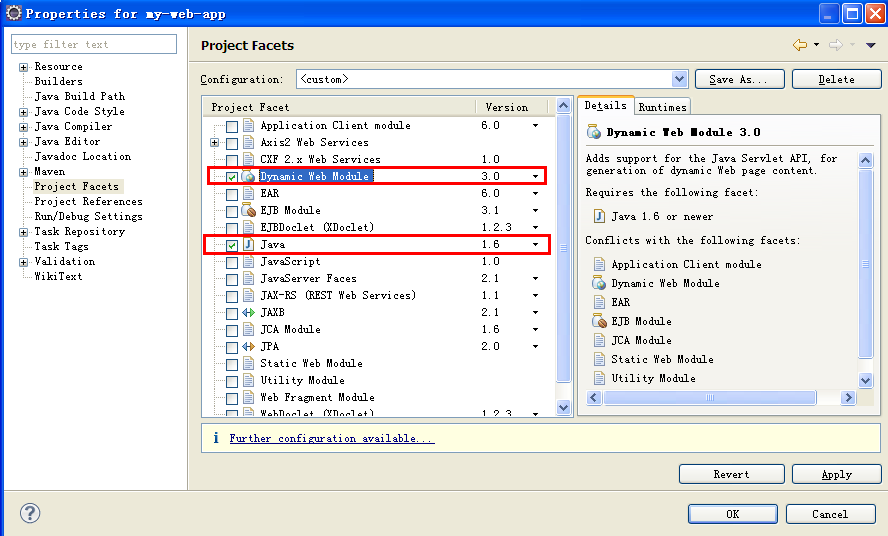
Task: Expand the Resource tree node
Action: point(23,67)
